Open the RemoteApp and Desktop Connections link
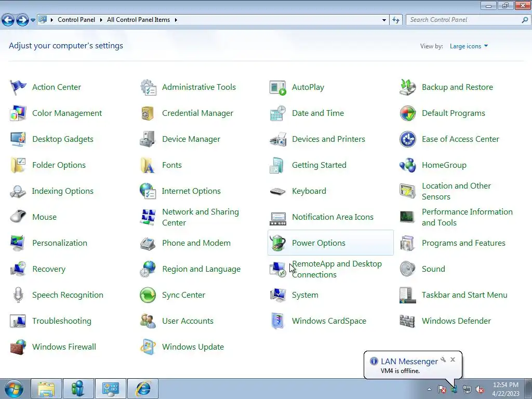 337,269
